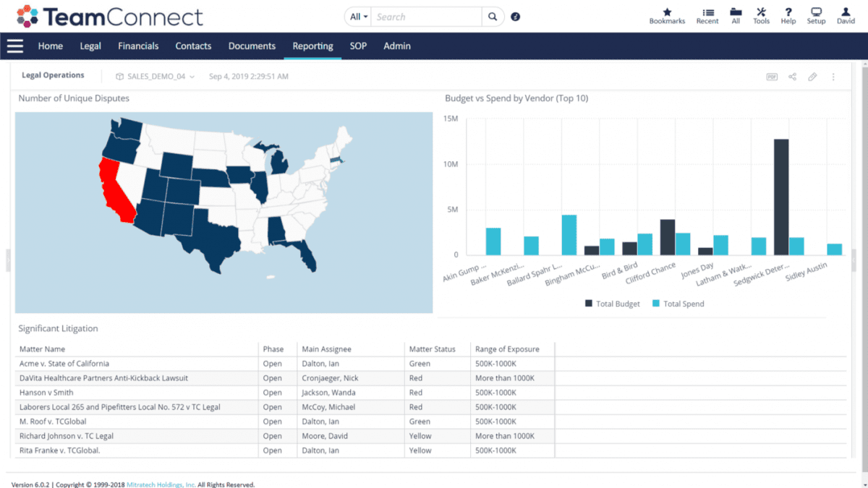The height and width of the screenshot is (488, 868).
Task: Click the left panel collapse handle
Action: (x=9, y=260)
